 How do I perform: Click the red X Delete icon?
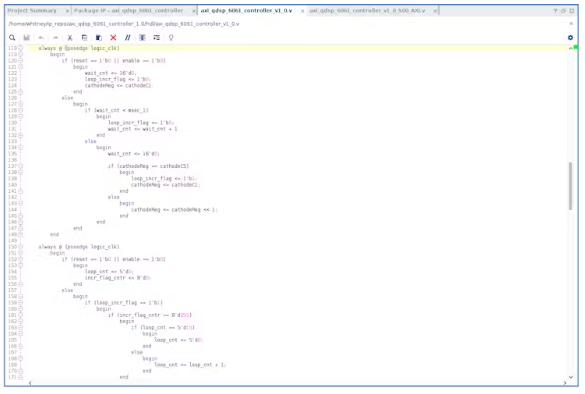[113, 38]
